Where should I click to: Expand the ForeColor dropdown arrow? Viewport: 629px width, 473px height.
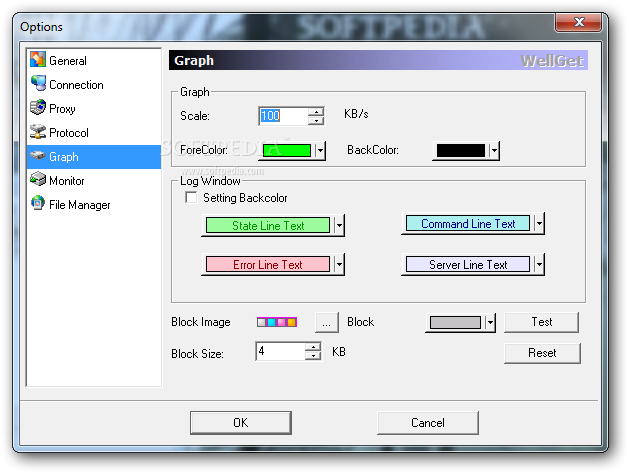pos(320,151)
